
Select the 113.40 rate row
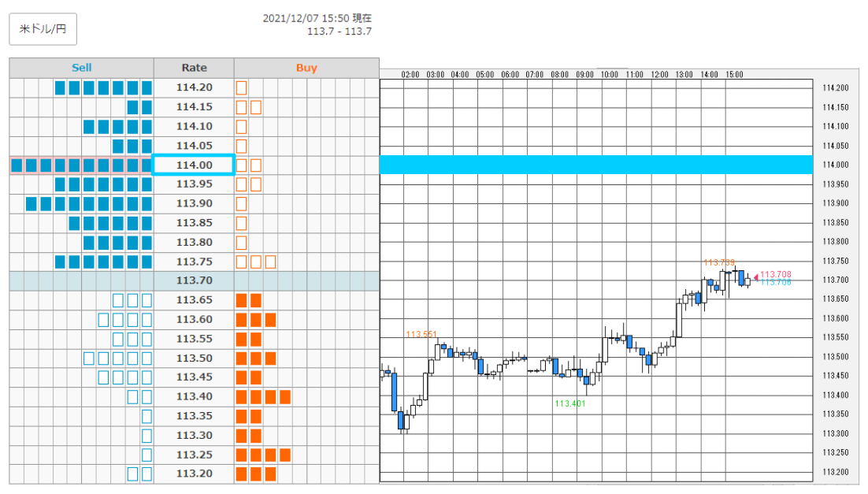(x=194, y=396)
